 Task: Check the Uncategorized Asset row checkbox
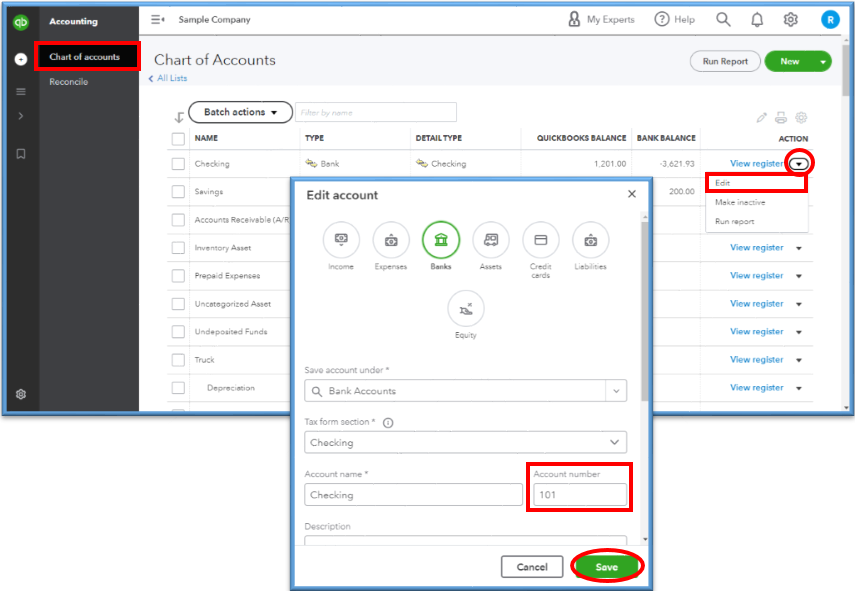178,304
